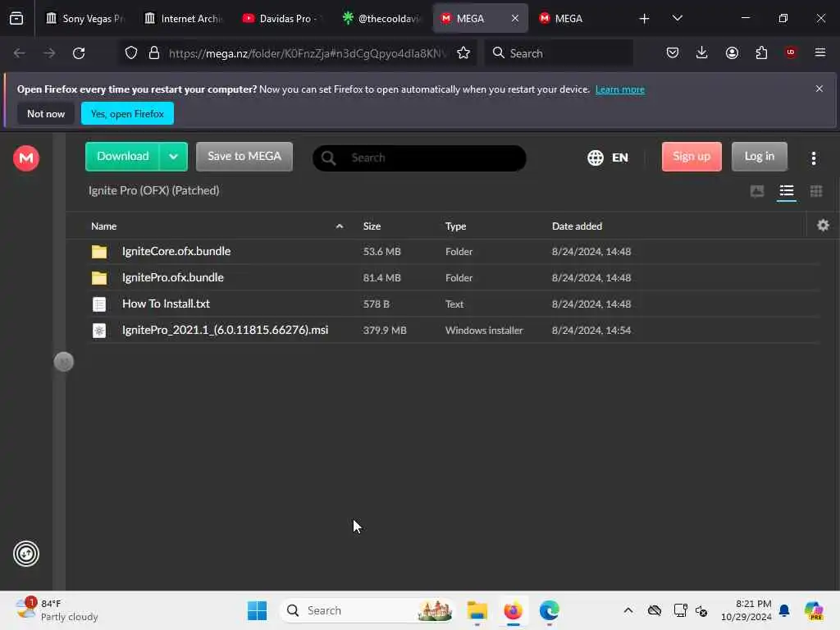
Task: Click Save to MEGA button
Action: point(244,157)
